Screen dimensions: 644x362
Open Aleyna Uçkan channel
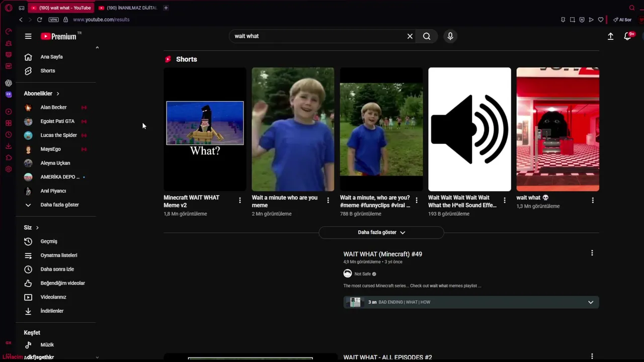pyautogui.click(x=56, y=163)
